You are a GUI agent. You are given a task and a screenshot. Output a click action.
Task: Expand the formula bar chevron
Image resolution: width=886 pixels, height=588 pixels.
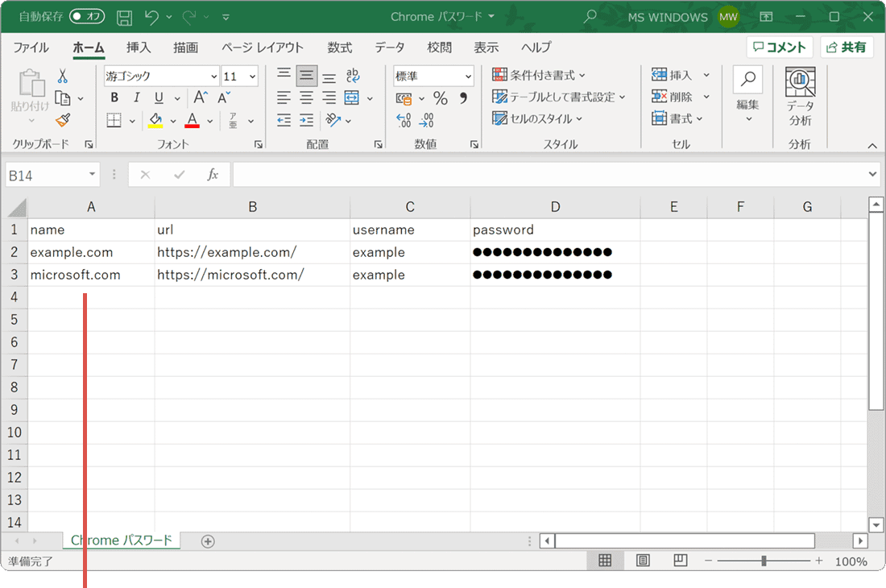click(872, 175)
